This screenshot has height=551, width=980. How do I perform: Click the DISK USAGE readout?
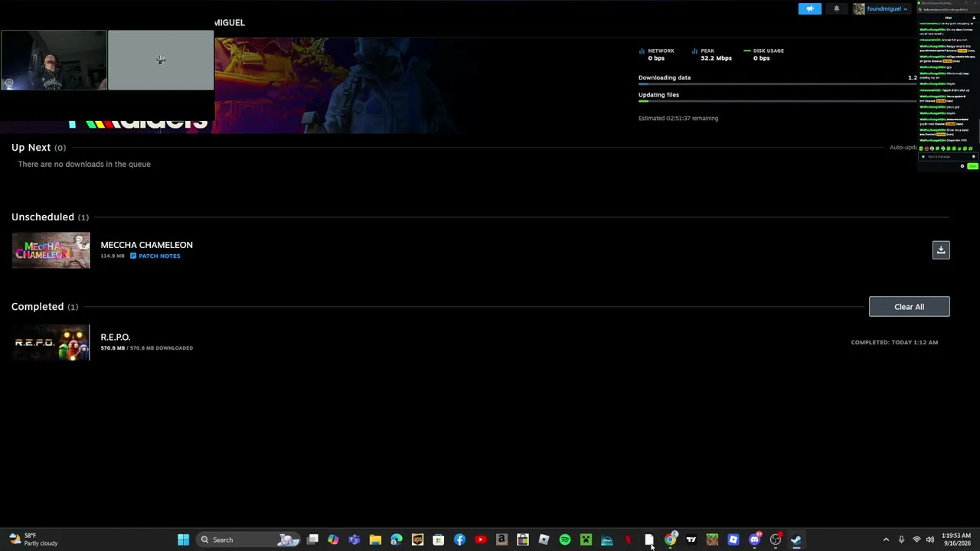click(x=763, y=54)
